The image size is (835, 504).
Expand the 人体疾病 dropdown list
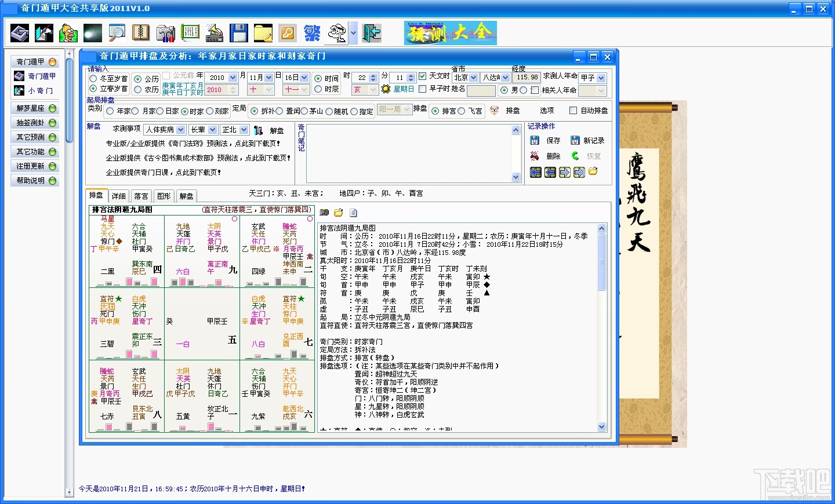180,130
